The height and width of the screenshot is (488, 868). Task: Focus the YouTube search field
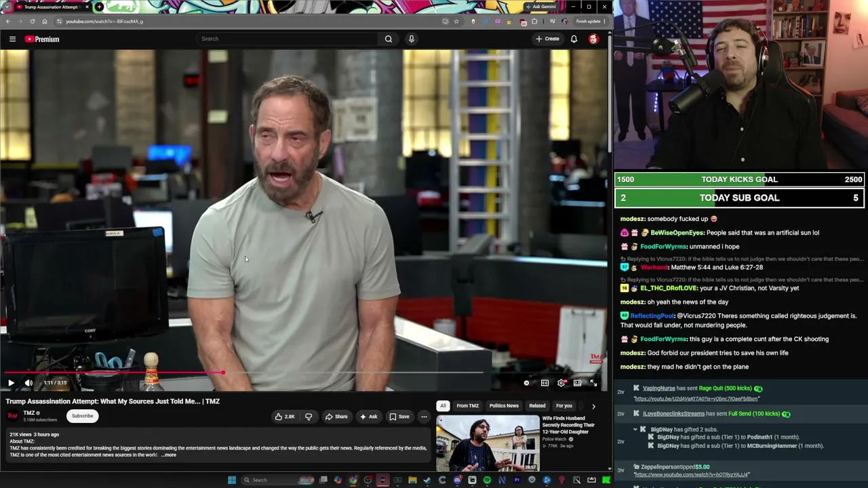tap(288, 39)
